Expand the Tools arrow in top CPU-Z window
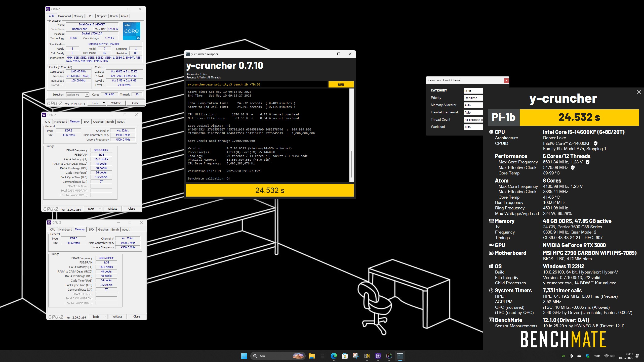The width and height of the screenshot is (644, 362). tap(103, 103)
